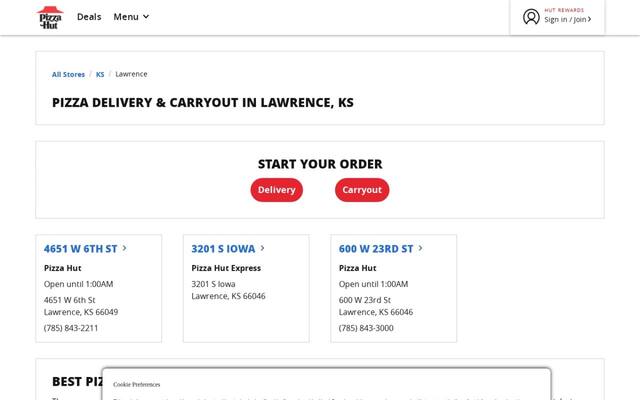The height and width of the screenshot is (400, 640).
Task: Click 'Open until 1:00AM' under 4651 W 6th
Action: pos(78,284)
